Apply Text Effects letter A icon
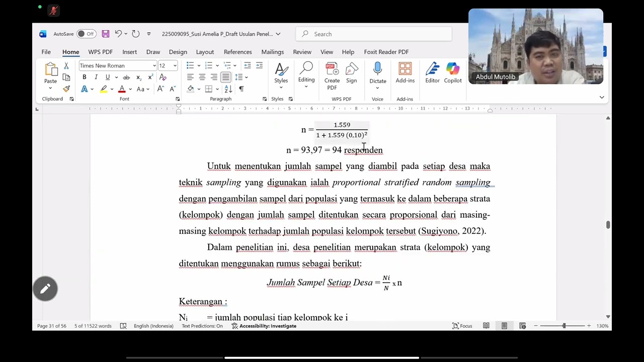The width and height of the screenshot is (644, 362). point(85,89)
